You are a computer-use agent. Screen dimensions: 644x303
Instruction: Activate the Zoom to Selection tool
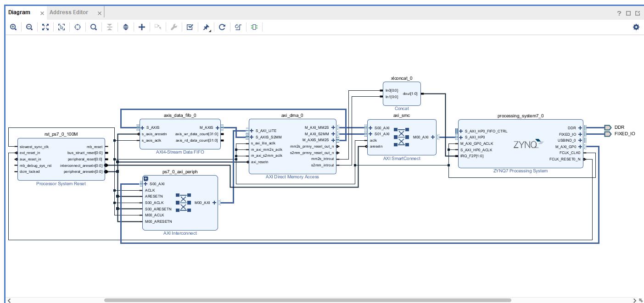coord(61,27)
